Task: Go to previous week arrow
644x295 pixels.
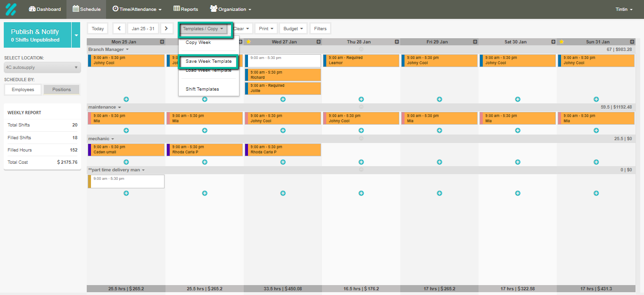Action: click(119, 28)
